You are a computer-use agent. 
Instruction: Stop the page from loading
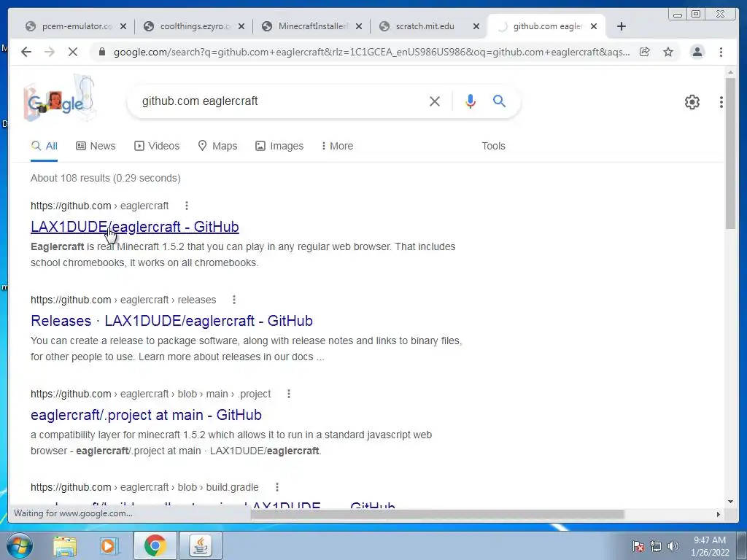pos(73,52)
